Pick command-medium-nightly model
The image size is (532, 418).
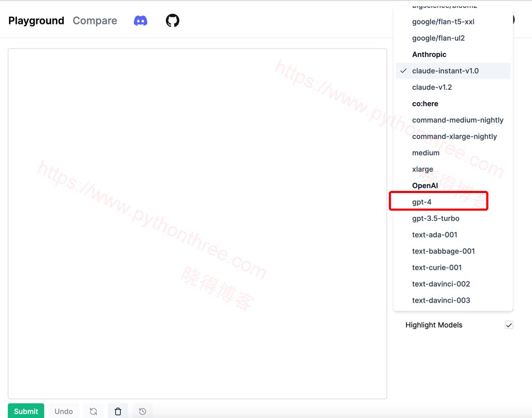(453, 120)
